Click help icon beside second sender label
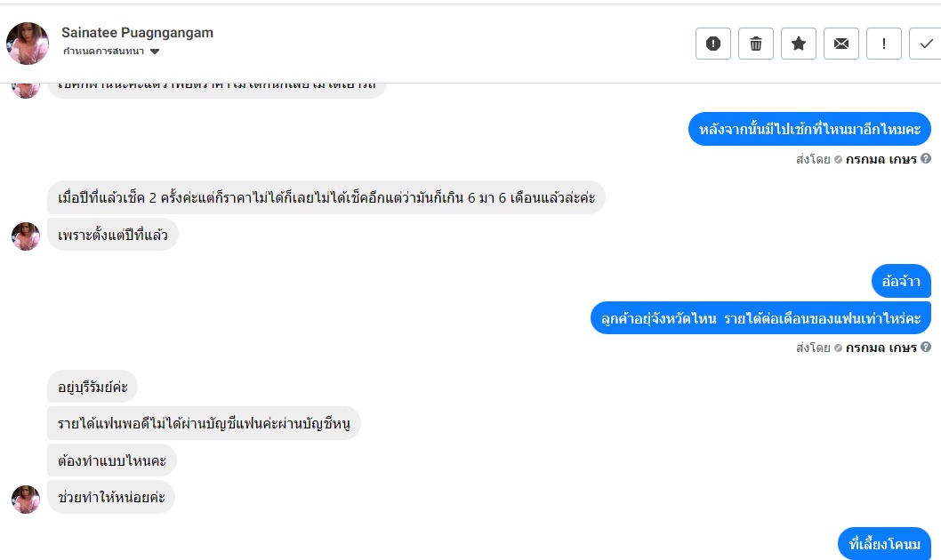The height and width of the screenshot is (560, 941). 926,348
